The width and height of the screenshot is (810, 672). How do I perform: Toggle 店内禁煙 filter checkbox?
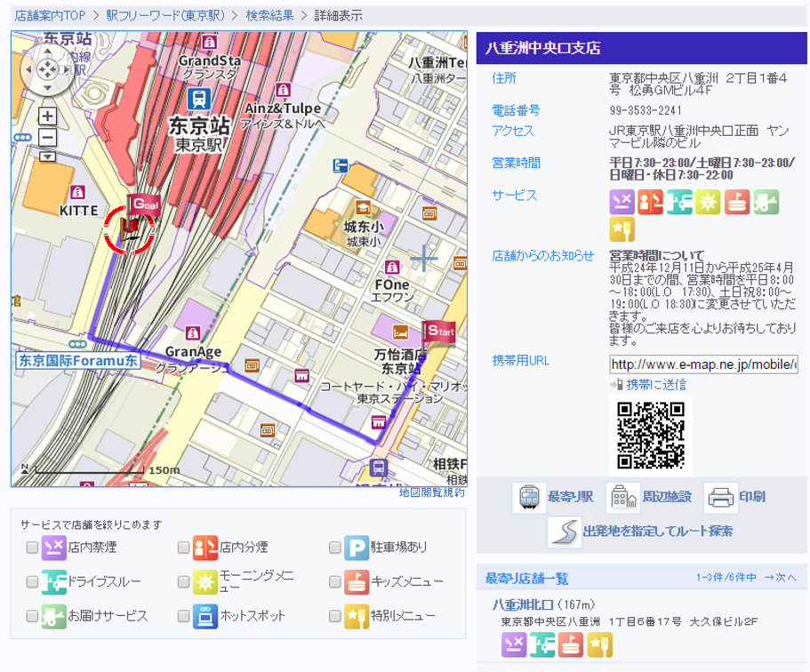click(x=32, y=548)
